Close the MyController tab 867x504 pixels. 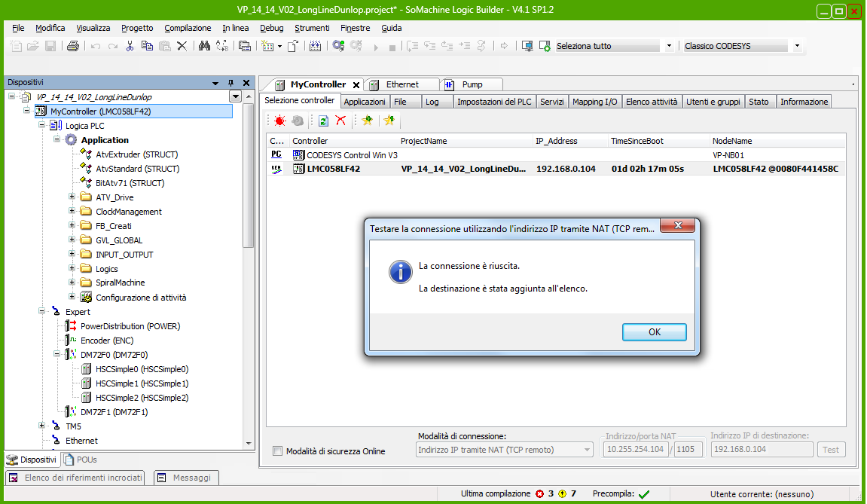356,85
